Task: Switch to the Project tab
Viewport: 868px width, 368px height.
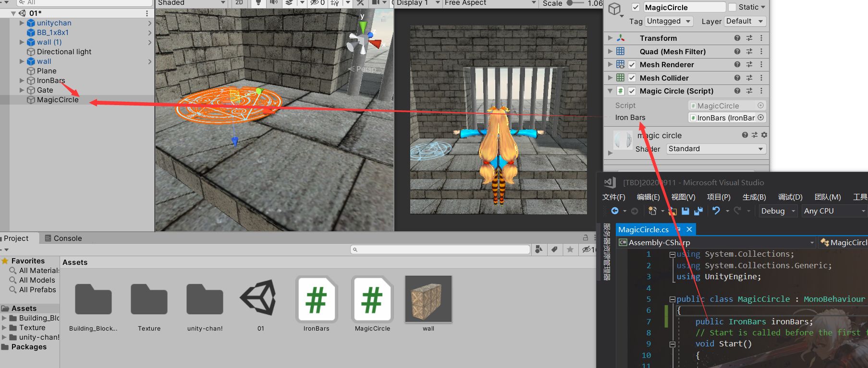Action: (16, 238)
